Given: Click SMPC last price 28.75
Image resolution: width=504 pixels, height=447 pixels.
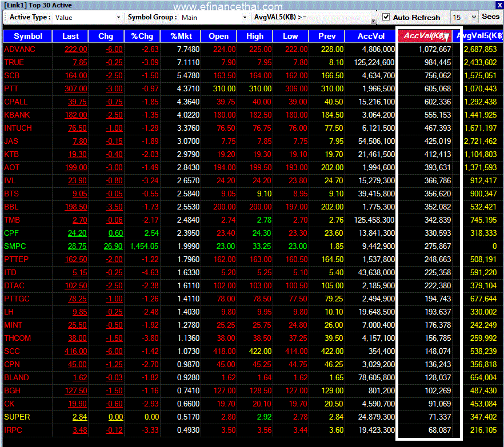Looking at the screenshot, I should click(x=78, y=246).
